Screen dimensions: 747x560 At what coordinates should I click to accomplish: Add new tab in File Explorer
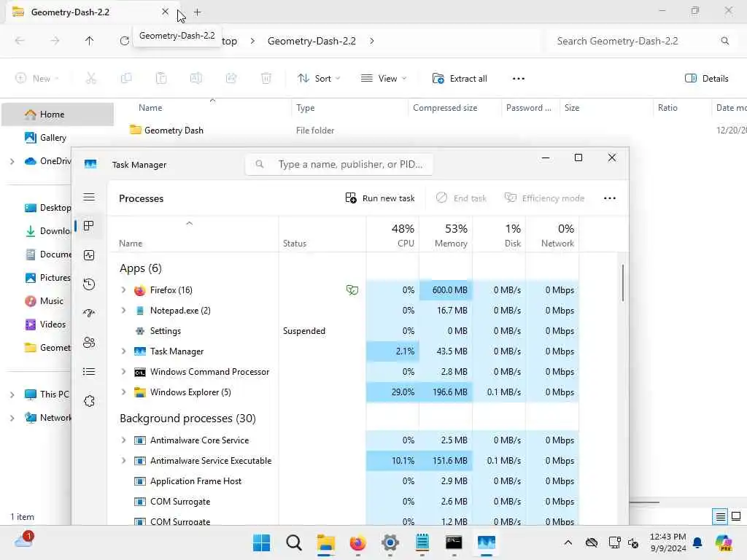click(x=197, y=12)
